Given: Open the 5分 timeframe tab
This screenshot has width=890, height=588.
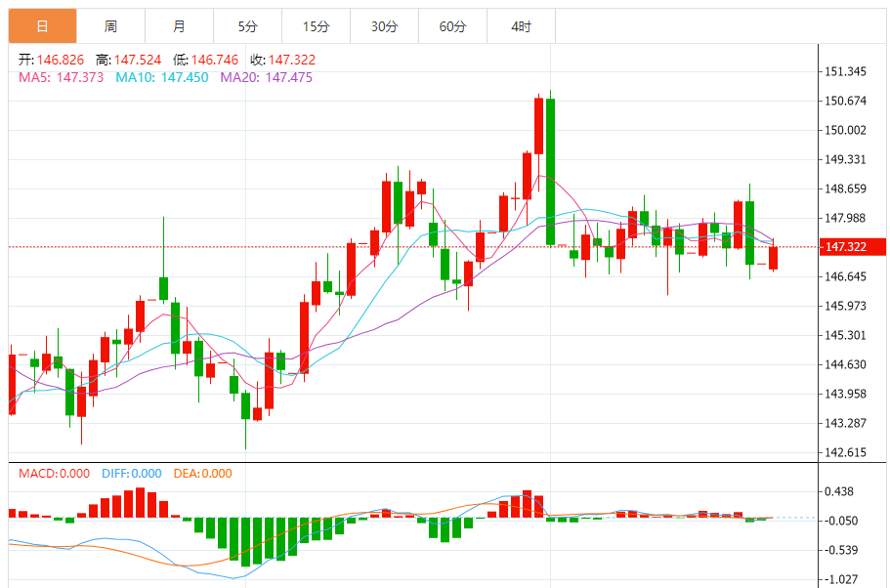Looking at the screenshot, I should tap(247, 26).
